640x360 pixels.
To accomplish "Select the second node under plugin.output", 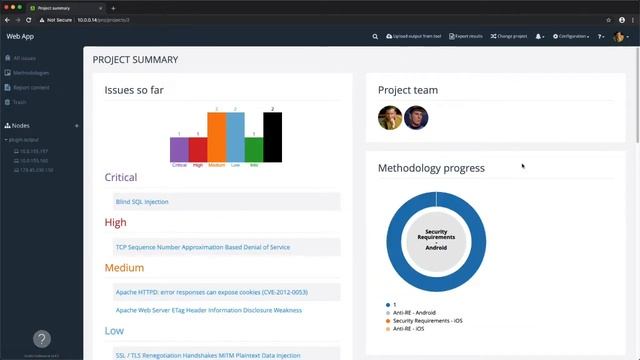I will pos(31,160).
